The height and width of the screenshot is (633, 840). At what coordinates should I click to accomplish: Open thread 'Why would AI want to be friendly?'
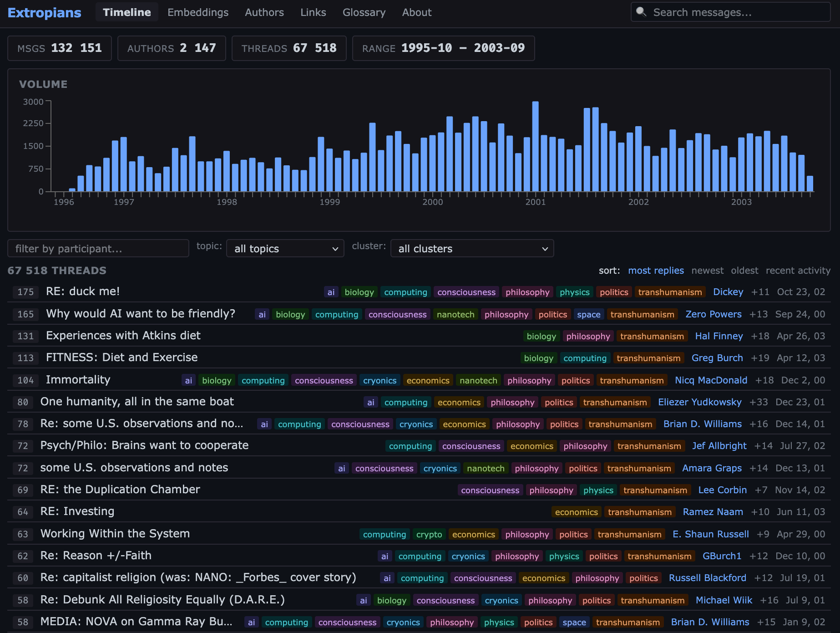[141, 314]
